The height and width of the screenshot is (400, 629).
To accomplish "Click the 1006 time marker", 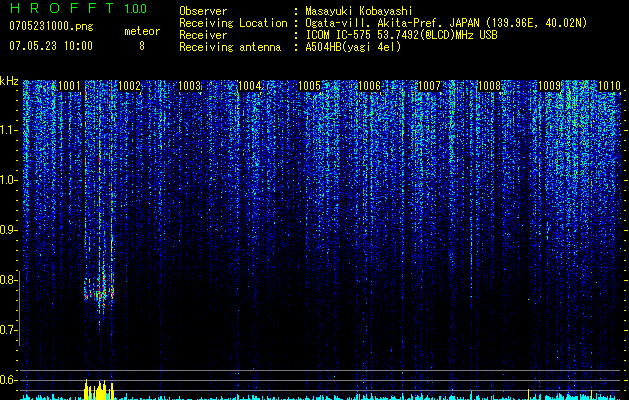I will tap(369, 86).
